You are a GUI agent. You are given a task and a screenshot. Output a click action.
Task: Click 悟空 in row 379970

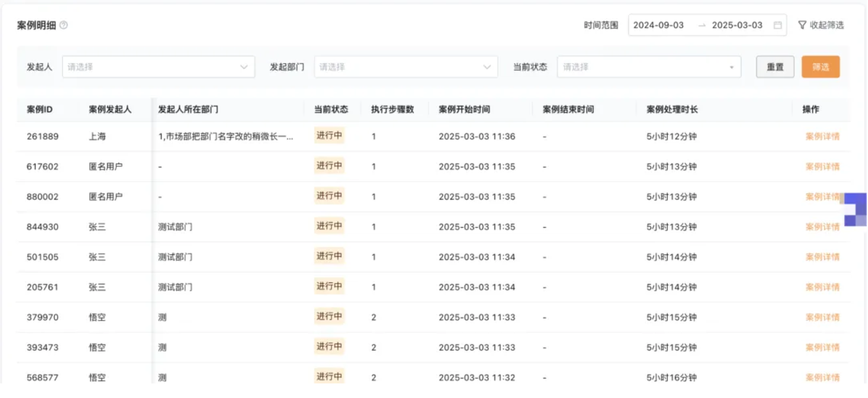(97, 317)
